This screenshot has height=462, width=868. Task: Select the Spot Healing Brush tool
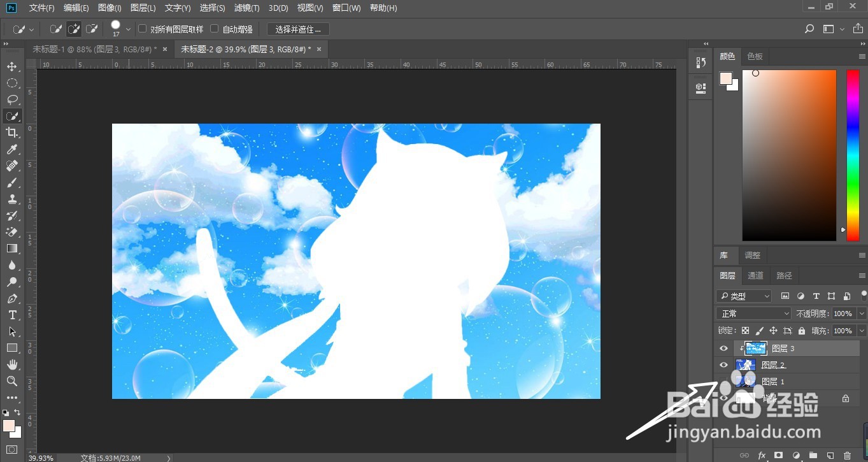(x=12, y=166)
